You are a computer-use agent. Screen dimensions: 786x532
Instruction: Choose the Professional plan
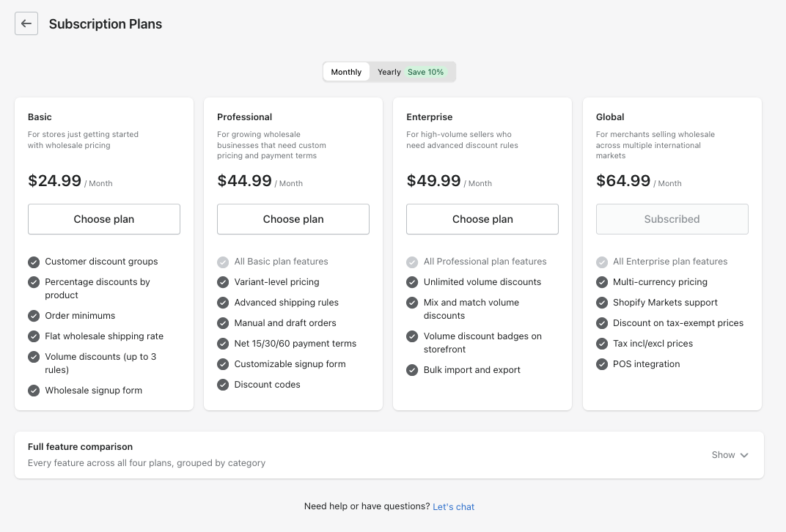(x=293, y=219)
